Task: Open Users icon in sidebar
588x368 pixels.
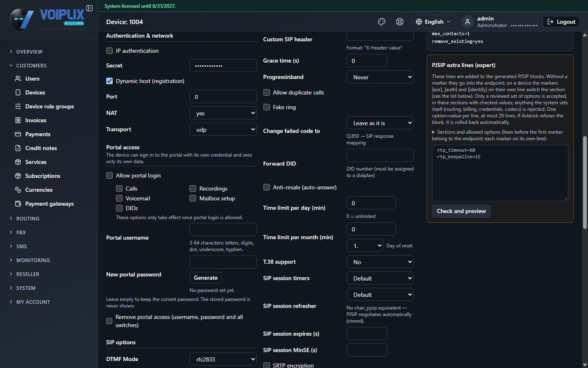Action: (x=18, y=79)
